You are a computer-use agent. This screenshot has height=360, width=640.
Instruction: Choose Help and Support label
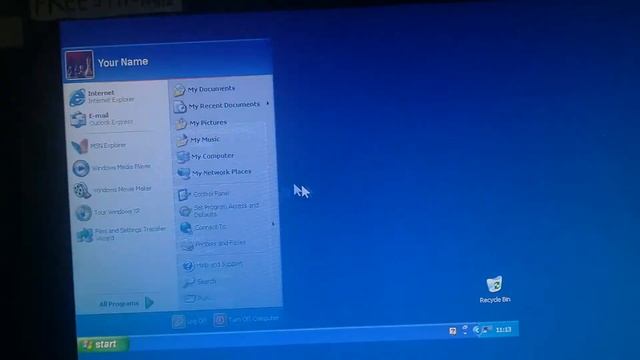coord(220,264)
